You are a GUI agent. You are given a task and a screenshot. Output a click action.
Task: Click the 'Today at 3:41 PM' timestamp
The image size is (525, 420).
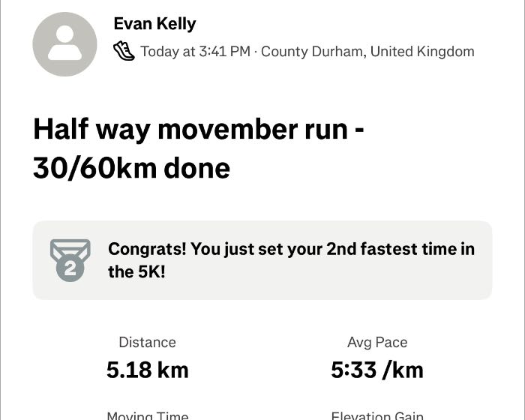pos(195,52)
